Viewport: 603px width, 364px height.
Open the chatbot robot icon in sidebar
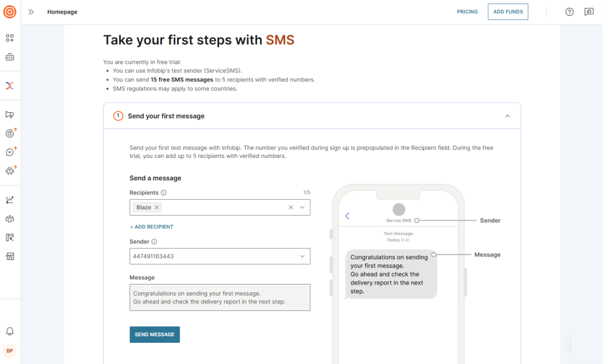pyautogui.click(x=9, y=171)
